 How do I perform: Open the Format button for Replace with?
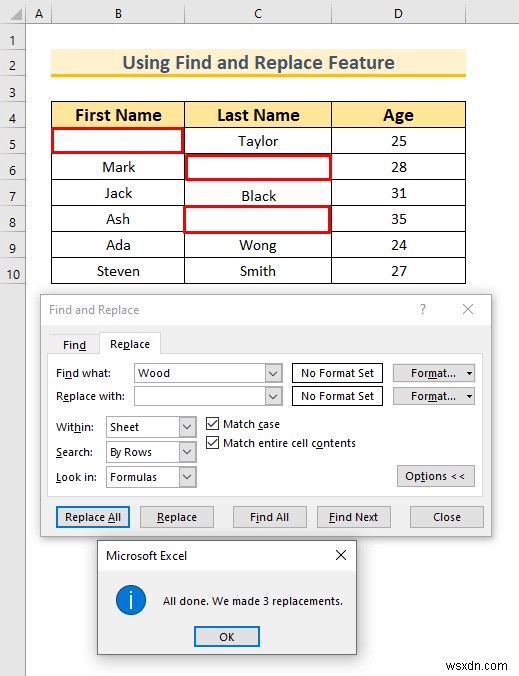click(434, 396)
